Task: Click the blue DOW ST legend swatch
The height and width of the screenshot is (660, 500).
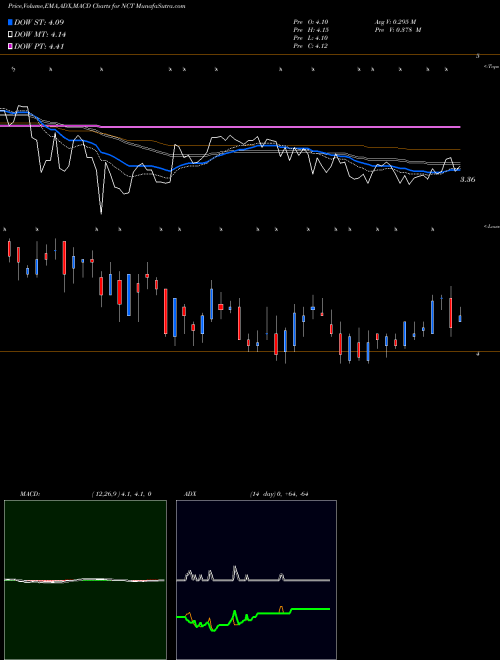Action: (10, 22)
